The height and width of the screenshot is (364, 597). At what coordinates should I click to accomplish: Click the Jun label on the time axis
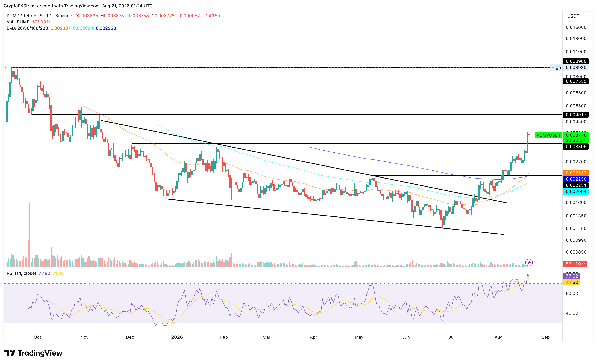pos(406,337)
